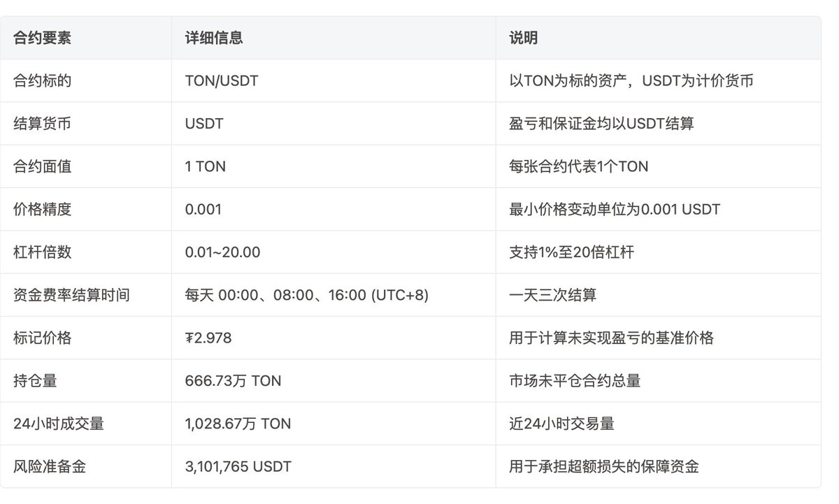Click the 0.01~20.00 leverage value
This screenshot has height=504, width=839.
[222, 252]
